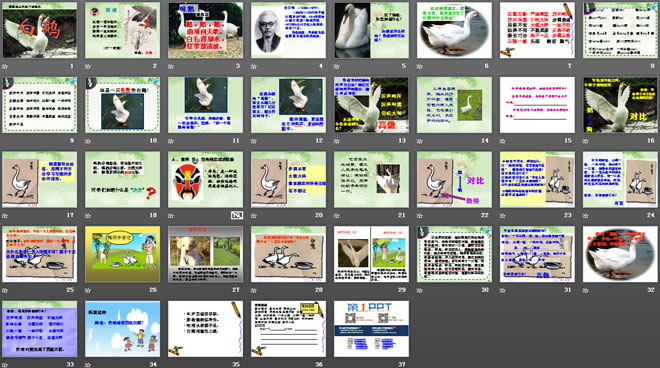This screenshot has height=368, width=660.
Task: Select slide 19 thumbnail with opera mask
Action: [205, 179]
